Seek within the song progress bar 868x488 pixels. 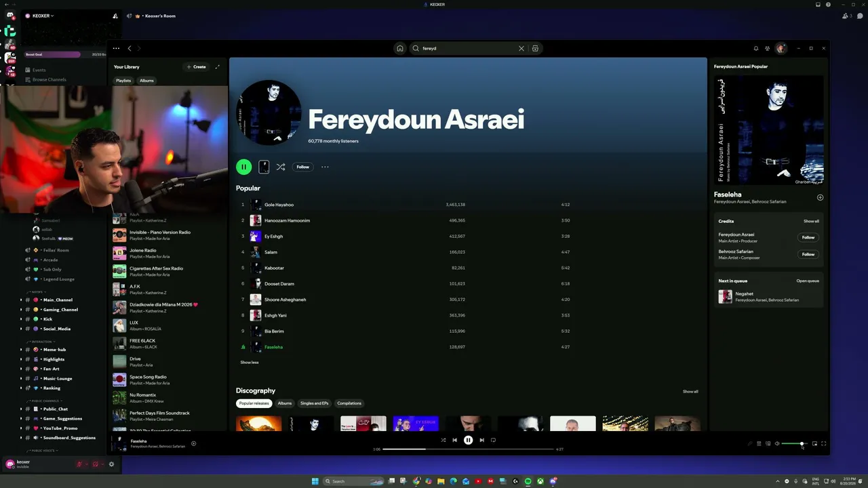[468, 449]
